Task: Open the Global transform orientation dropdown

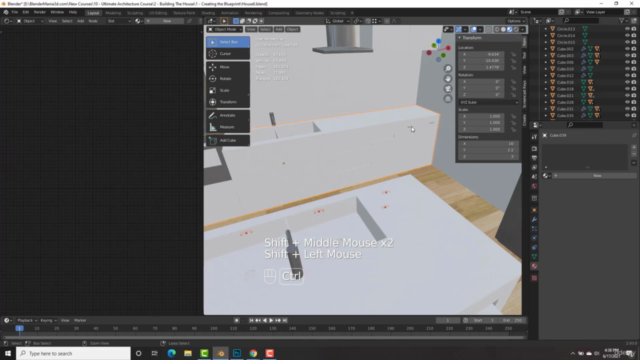Action: coord(338,21)
